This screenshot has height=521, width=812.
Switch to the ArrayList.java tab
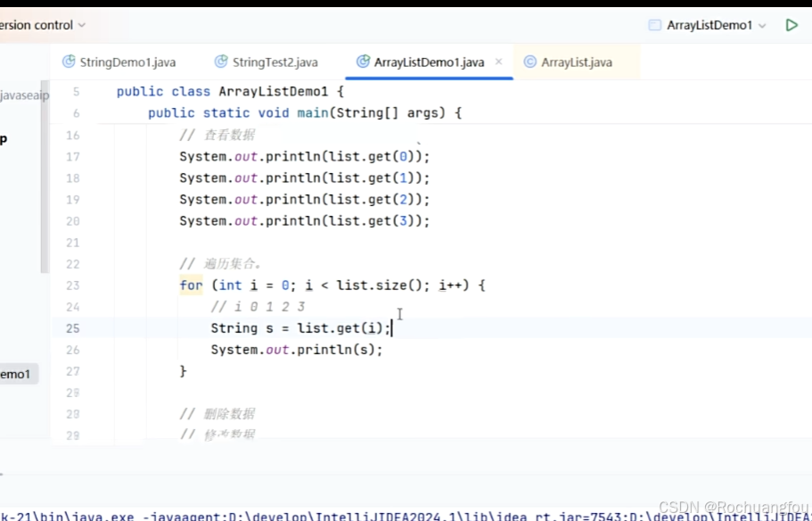click(x=578, y=62)
